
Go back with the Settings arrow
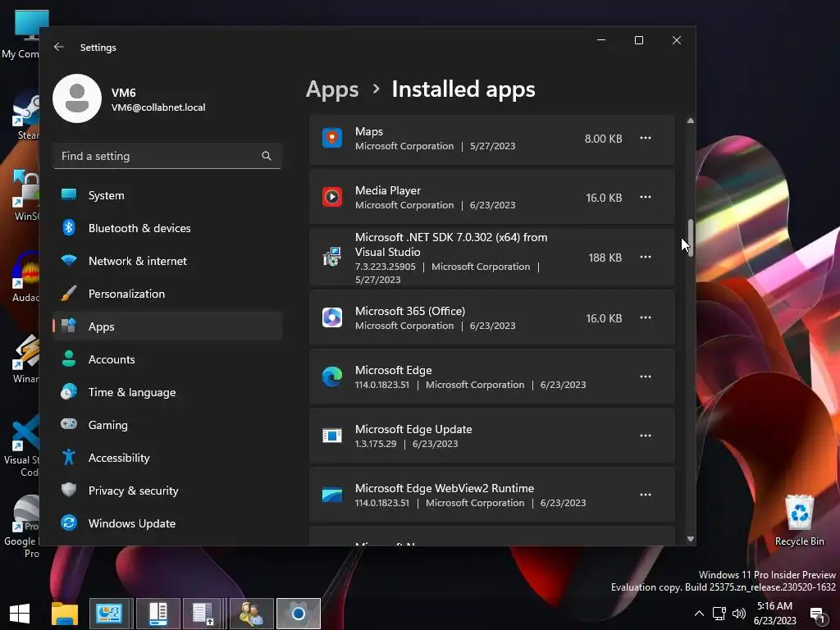tap(59, 47)
